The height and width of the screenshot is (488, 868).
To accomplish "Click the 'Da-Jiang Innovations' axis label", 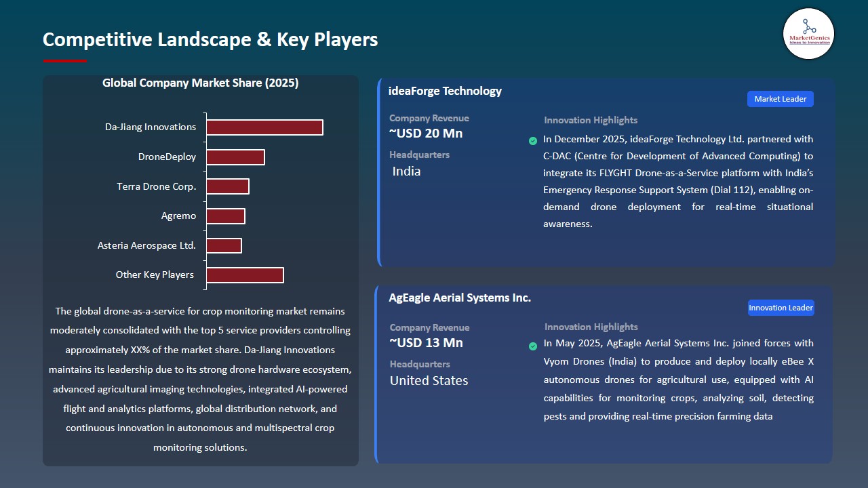I will pos(151,127).
